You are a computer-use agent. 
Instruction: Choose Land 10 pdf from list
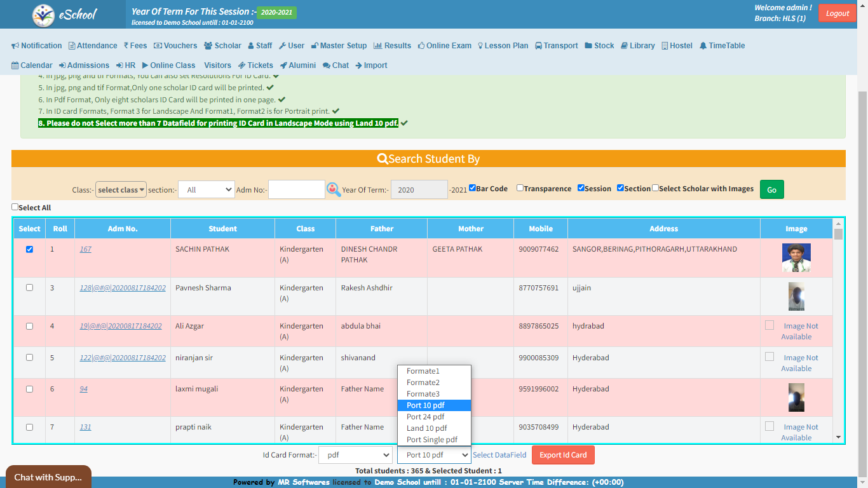(426, 428)
